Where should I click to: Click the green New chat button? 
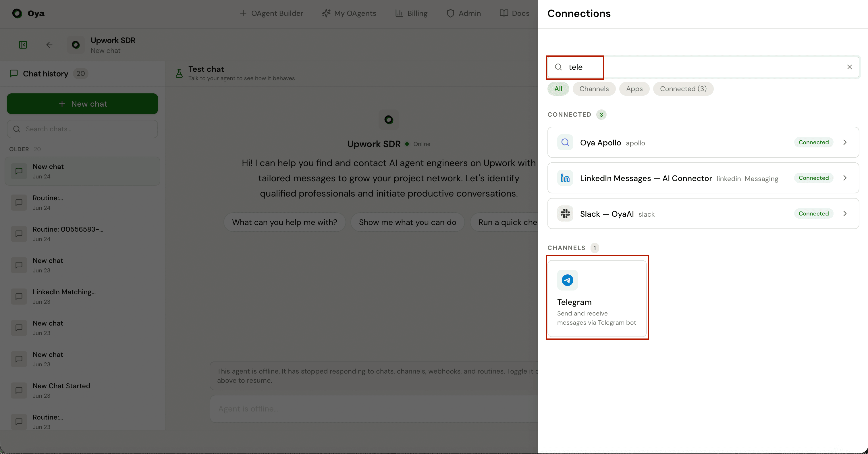[x=82, y=104]
